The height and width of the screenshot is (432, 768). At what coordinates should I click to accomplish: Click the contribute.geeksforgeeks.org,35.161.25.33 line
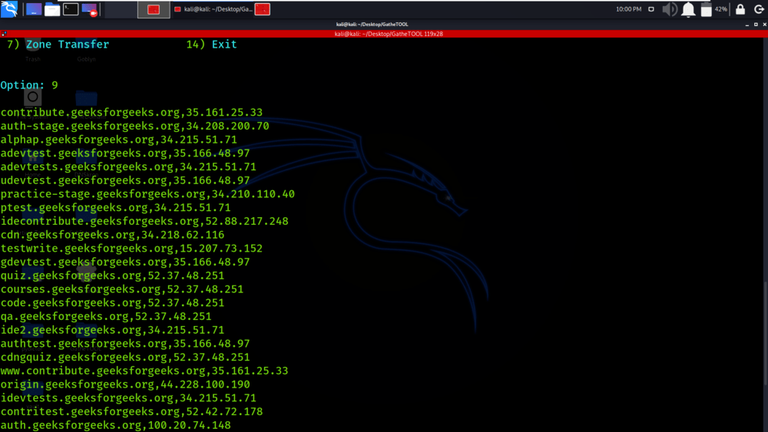[131, 112]
